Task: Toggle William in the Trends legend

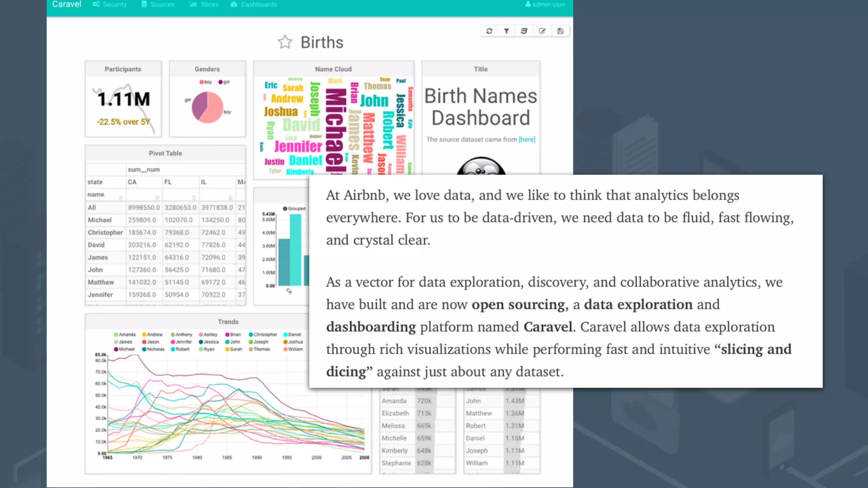Action: [x=293, y=349]
